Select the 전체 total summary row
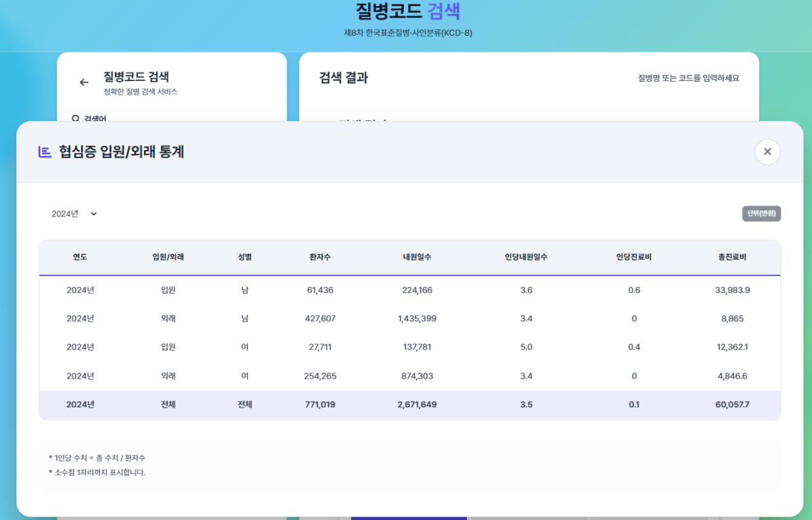812x520 pixels. 409,404
